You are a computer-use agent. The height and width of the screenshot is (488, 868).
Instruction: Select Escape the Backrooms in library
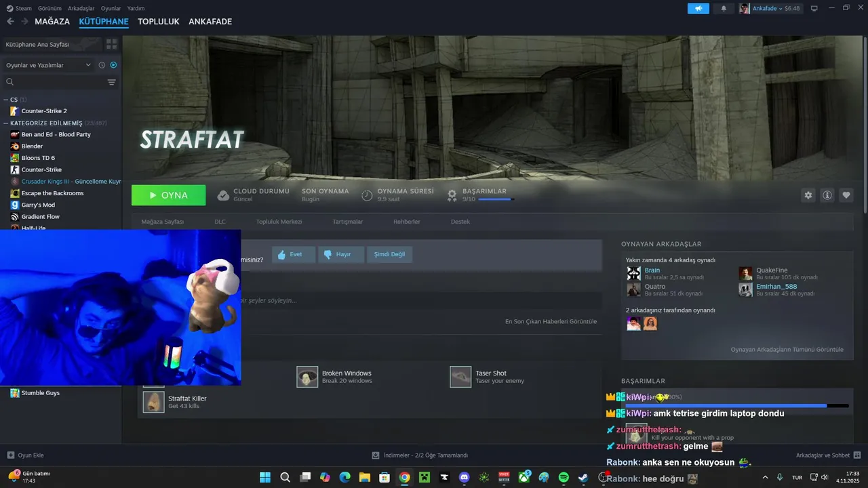coord(53,193)
